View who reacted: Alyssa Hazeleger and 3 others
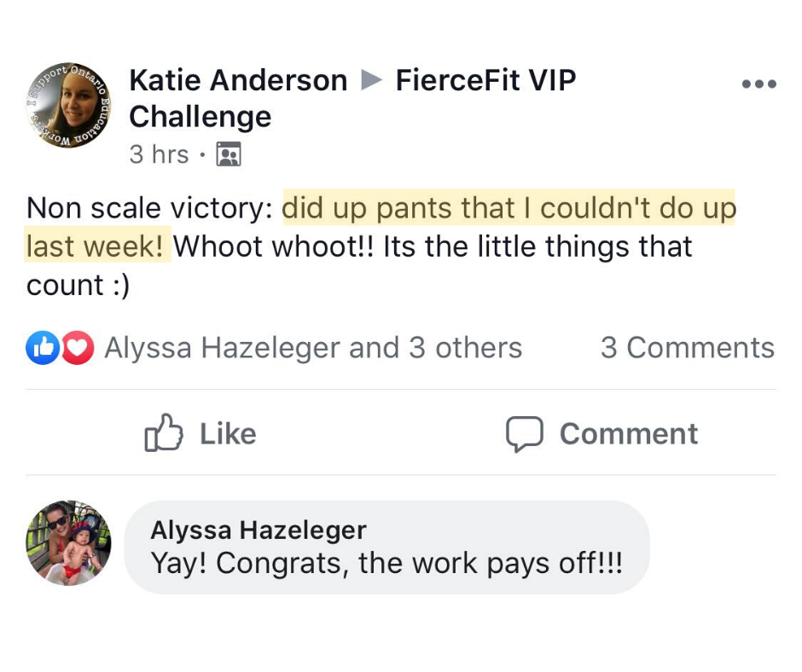Viewport: 802px width, 672px height. (x=312, y=348)
